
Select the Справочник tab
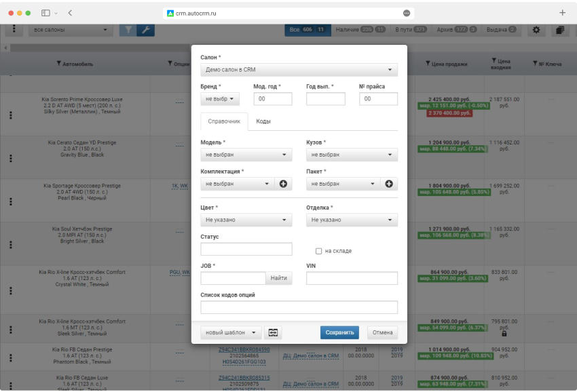click(224, 121)
